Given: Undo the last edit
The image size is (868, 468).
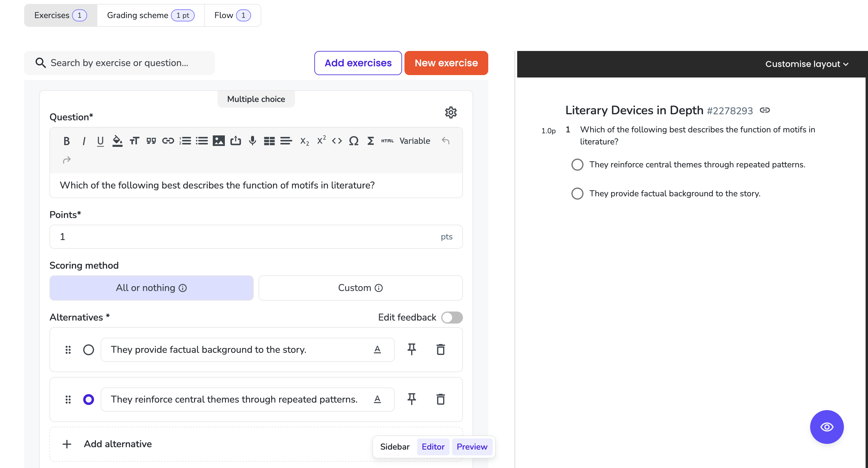Looking at the screenshot, I should (x=445, y=141).
